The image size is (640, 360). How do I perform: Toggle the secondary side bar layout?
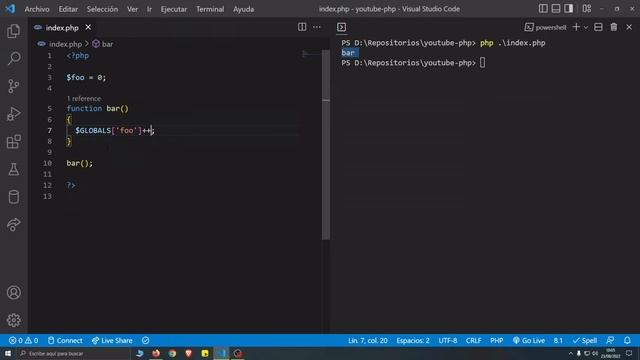pos(569,9)
